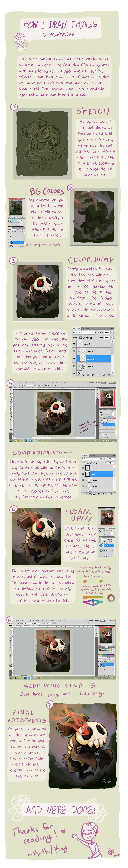128x868 pixels.
Task: Open panel menu of Color Burn layers panel
Action: tap(114, 456)
